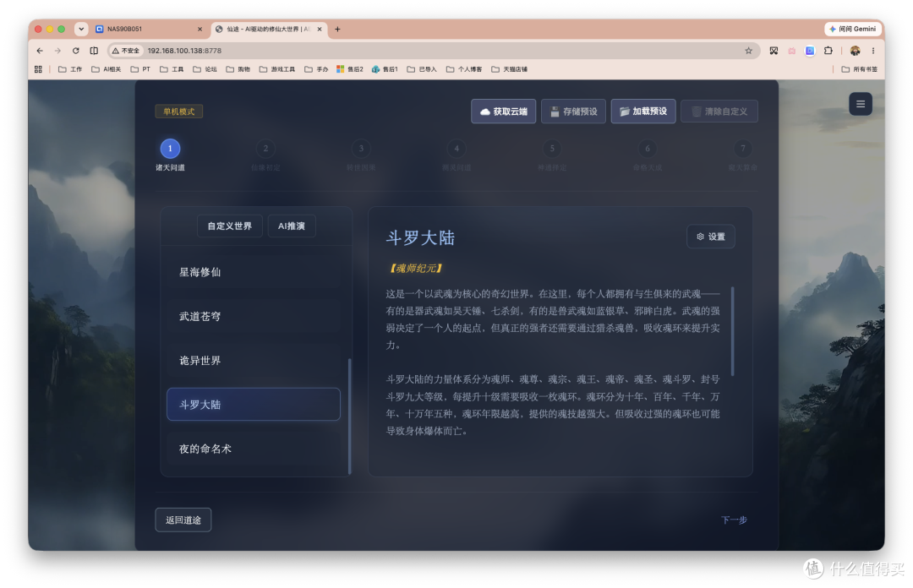
Task: Click the 不安全 site security indicator
Action: 126,51
